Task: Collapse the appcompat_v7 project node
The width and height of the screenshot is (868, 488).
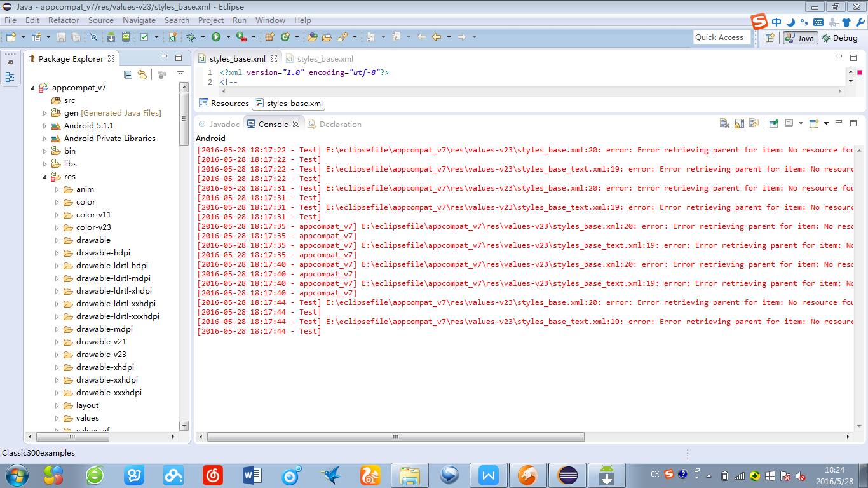Action: click(32, 88)
